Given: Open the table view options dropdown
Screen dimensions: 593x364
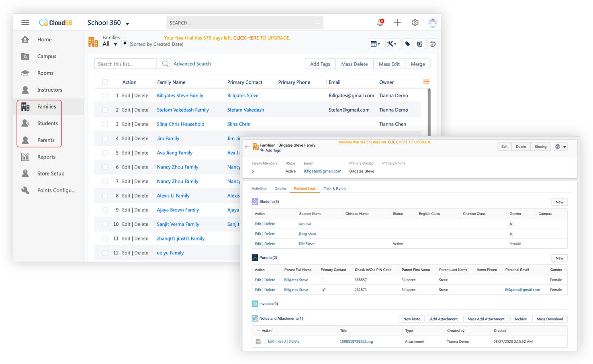Looking at the screenshot, I should [x=375, y=44].
